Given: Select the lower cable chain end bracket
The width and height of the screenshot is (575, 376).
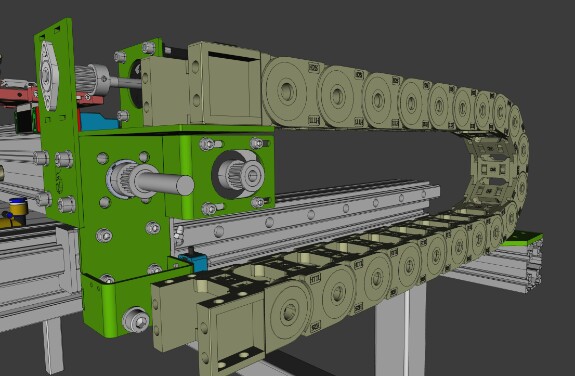Looking at the screenshot, I should [209, 323].
